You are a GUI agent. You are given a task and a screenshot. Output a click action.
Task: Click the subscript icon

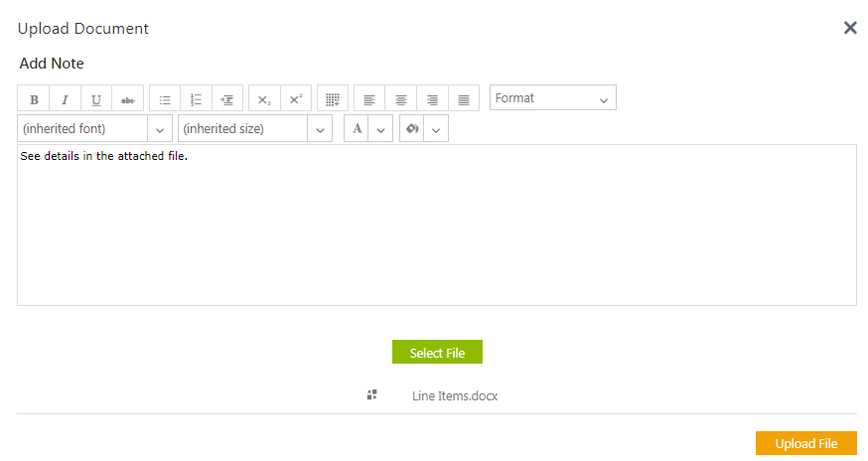point(264,98)
